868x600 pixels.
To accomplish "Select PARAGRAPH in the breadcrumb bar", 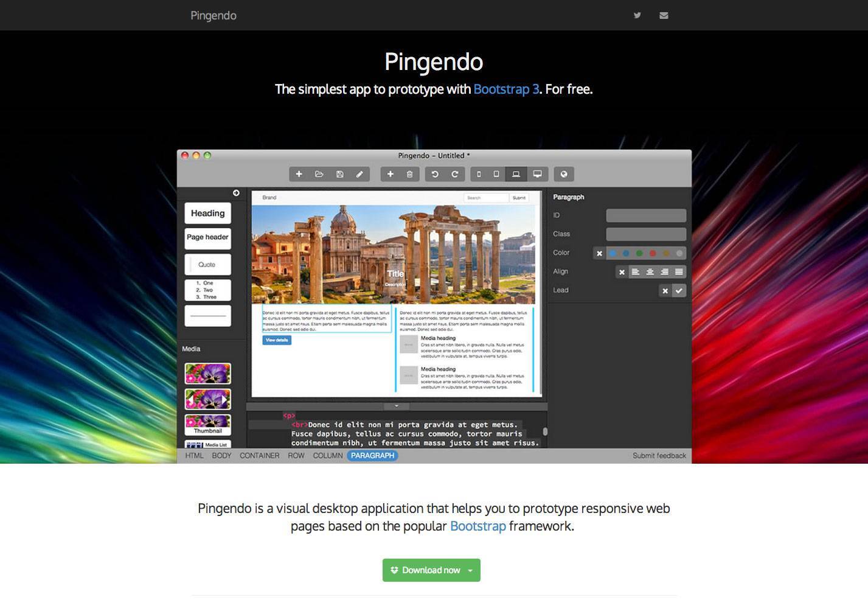I will 373,456.
